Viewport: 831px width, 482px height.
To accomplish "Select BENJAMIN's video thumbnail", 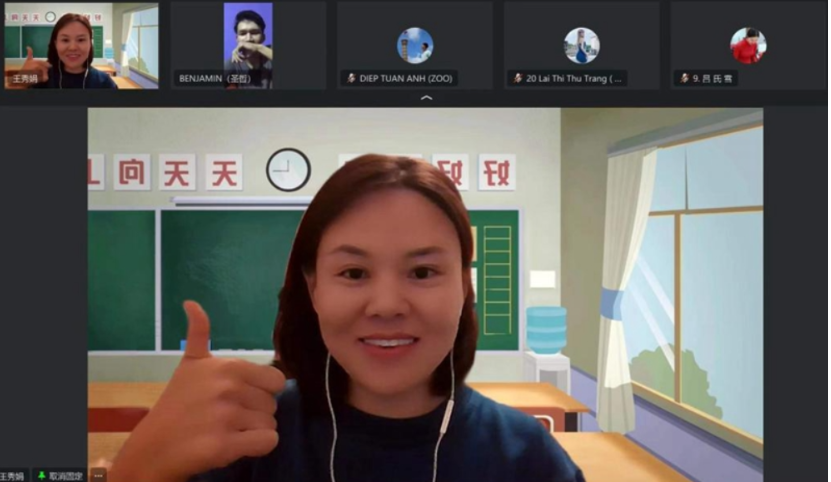I will pyautogui.click(x=248, y=46).
